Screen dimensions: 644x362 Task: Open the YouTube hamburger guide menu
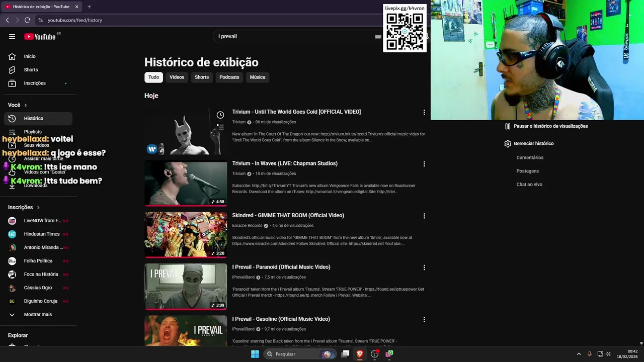12,37
